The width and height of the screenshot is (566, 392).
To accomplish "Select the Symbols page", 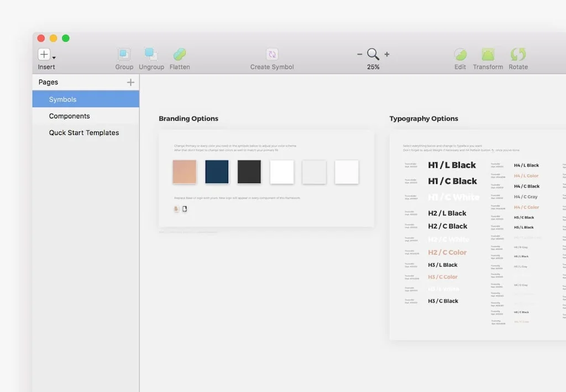I will pos(62,99).
